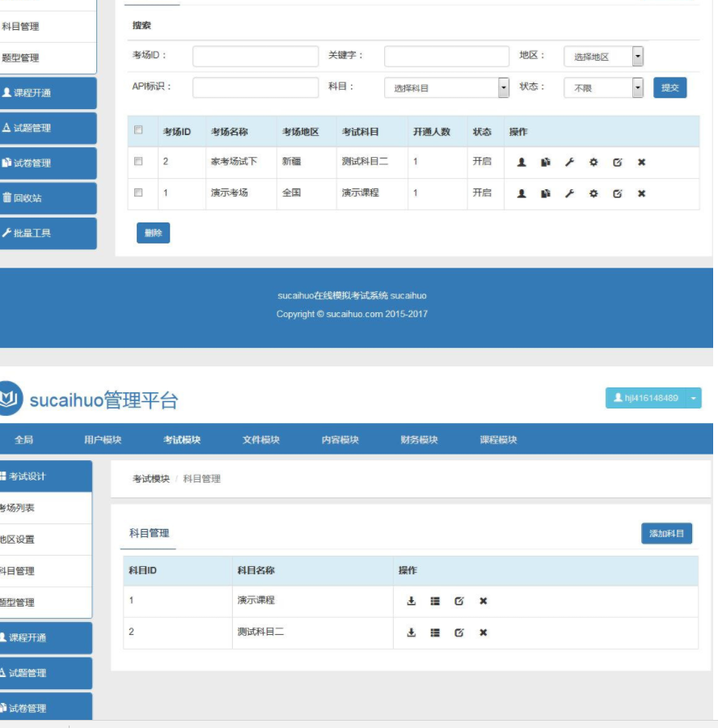Click user icon for 演示考场 row
The height and width of the screenshot is (728, 718).
522,193
